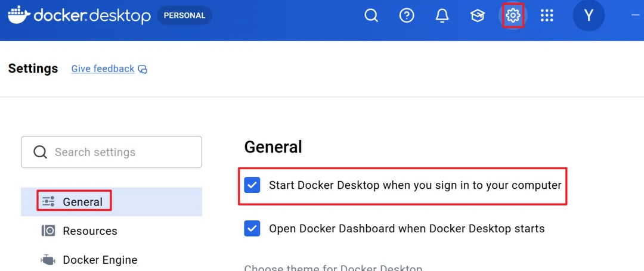Screen dimensions: 644x271
Task: Click the Open Docker Dashboard label text
Action: click(x=407, y=228)
